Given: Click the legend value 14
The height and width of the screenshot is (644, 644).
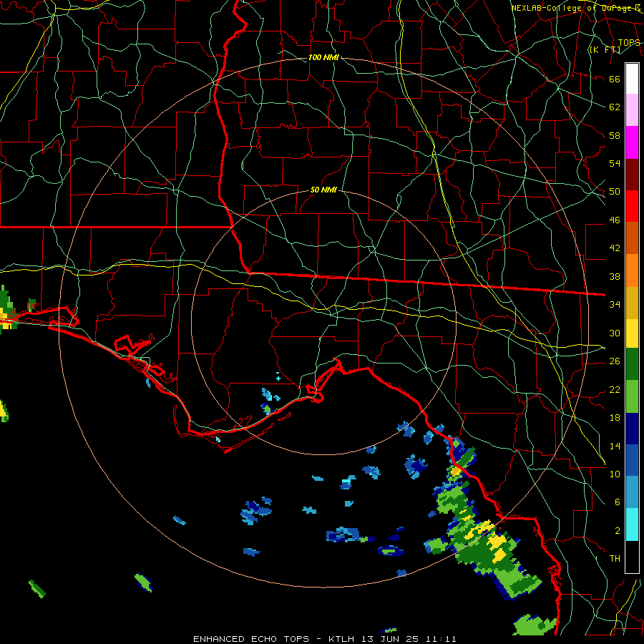Looking at the screenshot, I should point(615,446).
